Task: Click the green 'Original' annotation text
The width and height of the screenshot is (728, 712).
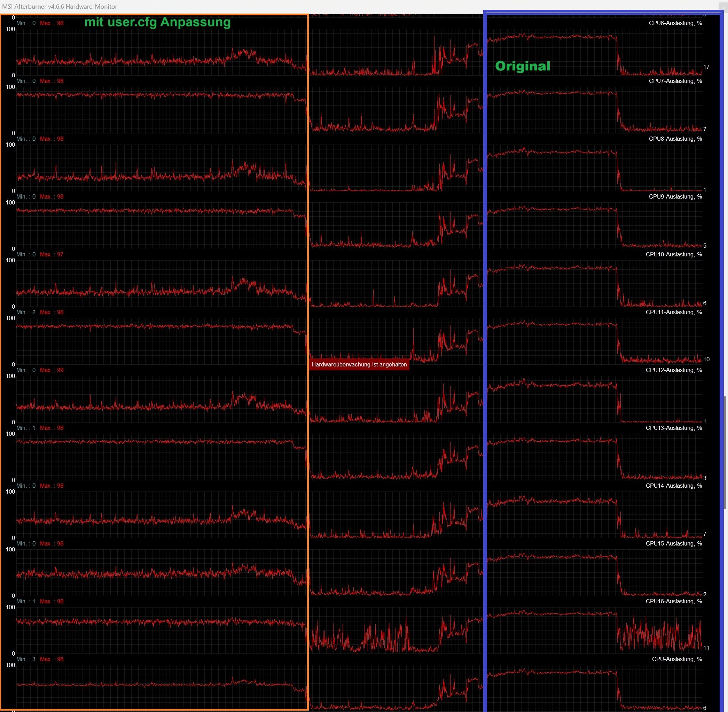Action: coord(522,66)
